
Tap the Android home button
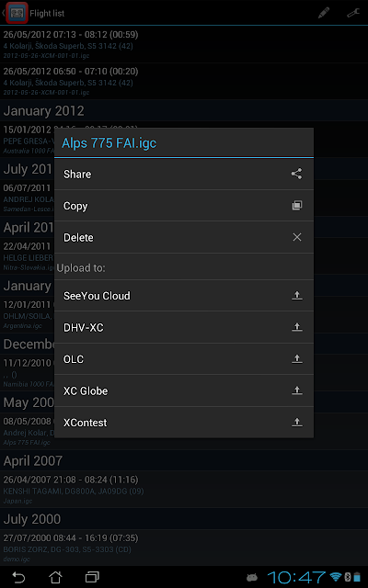pos(55,577)
